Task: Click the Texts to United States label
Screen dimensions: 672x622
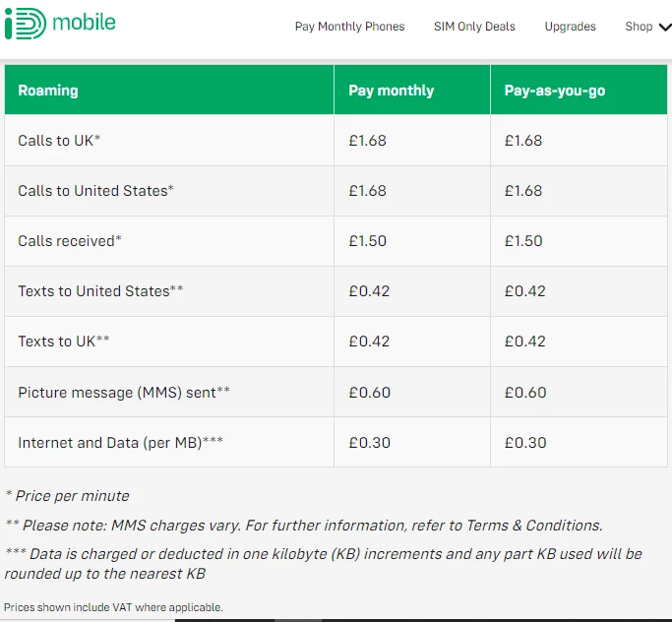Action: (x=100, y=291)
